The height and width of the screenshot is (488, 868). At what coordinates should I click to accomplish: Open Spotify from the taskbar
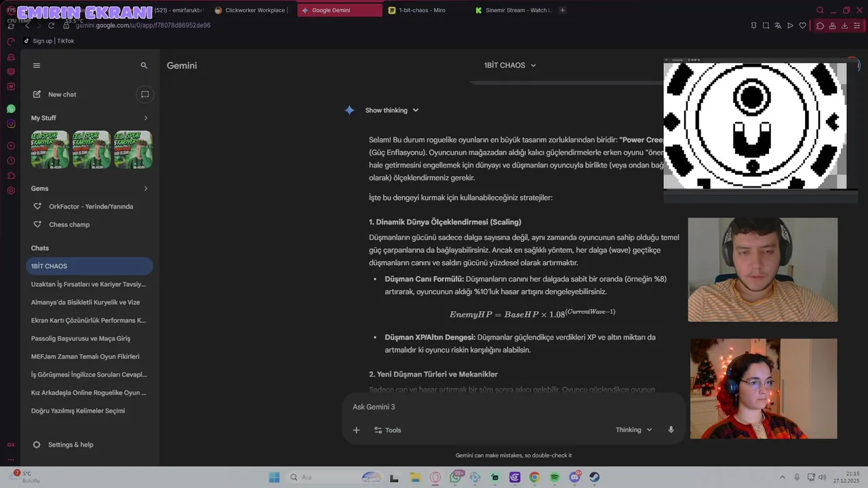point(555,477)
